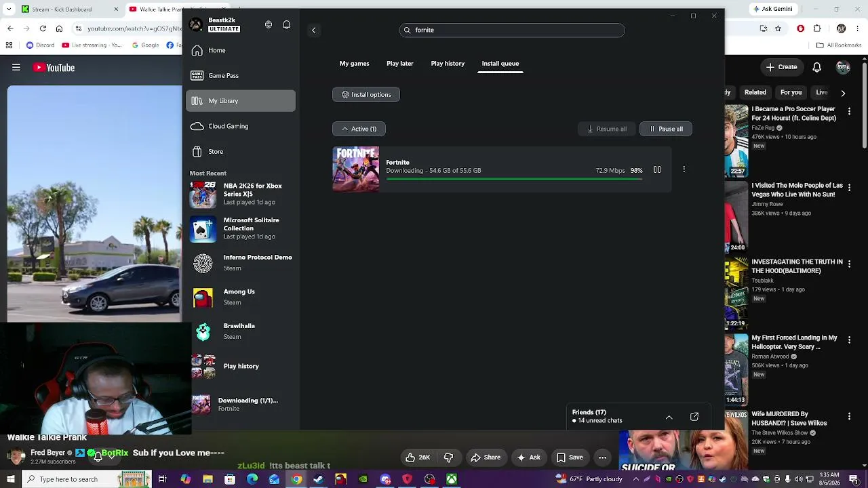
Task: Click the Resume all button
Action: pos(606,129)
